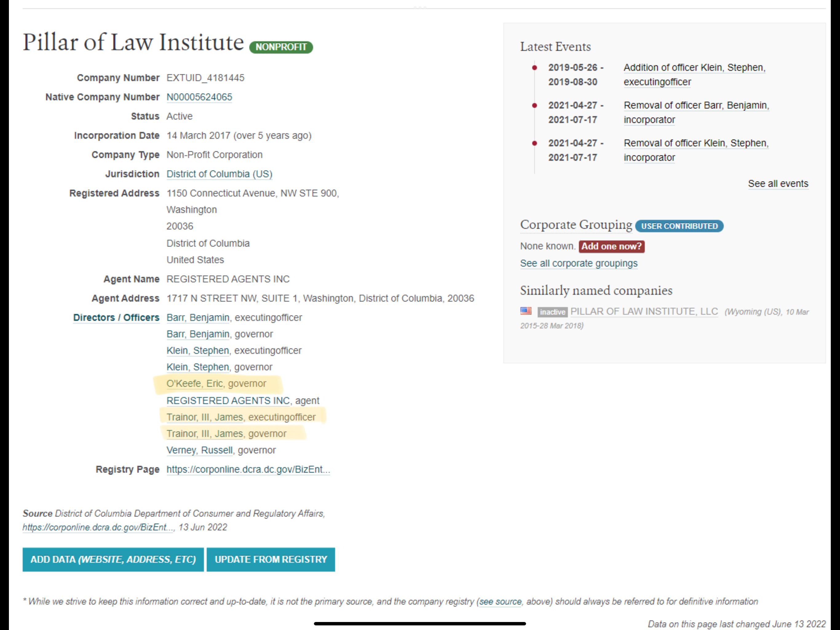Click the NONPROFIT badge next to title

(281, 47)
